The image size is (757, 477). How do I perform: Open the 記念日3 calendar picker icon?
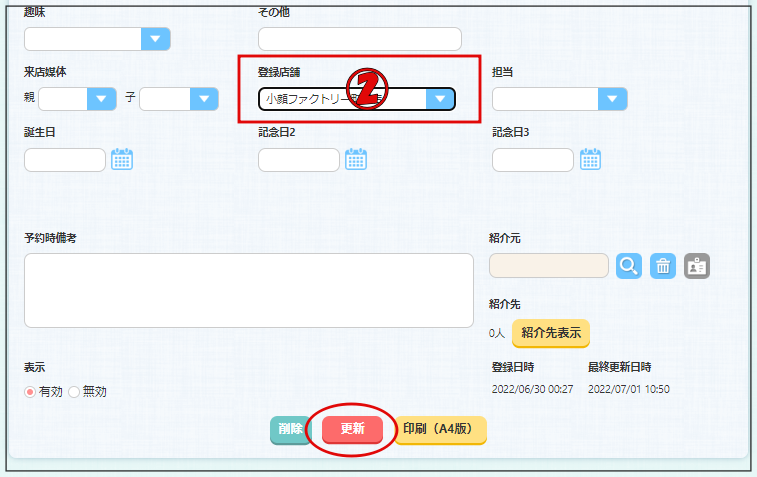[x=590, y=159]
